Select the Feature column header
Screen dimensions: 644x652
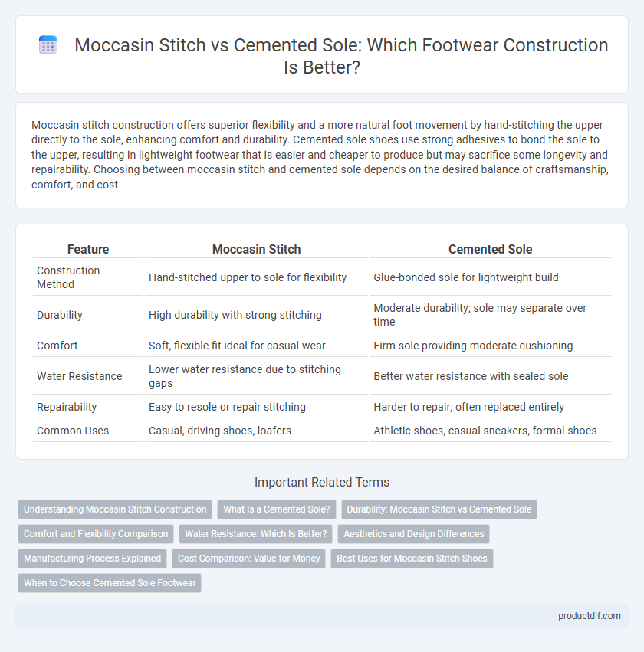88,249
